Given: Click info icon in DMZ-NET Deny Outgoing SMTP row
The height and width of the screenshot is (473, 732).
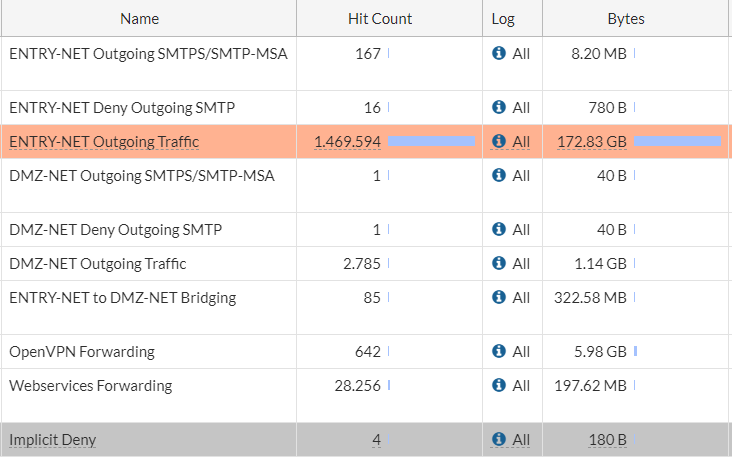Looking at the screenshot, I should point(499,230).
